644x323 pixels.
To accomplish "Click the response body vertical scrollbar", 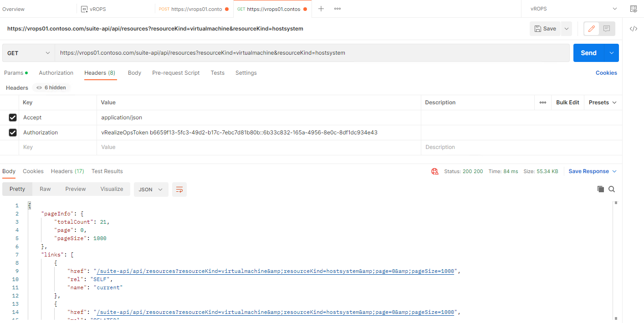I will tap(616, 261).
